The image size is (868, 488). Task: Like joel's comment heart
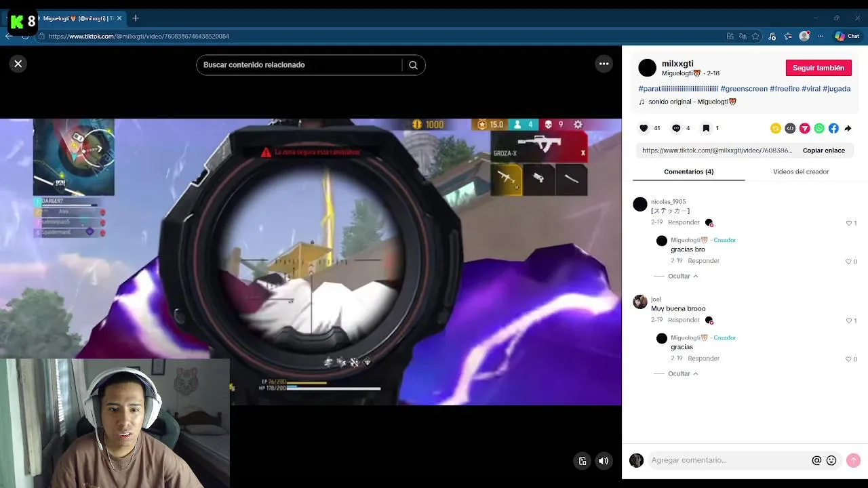pyautogui.click(x=849, y=321)
